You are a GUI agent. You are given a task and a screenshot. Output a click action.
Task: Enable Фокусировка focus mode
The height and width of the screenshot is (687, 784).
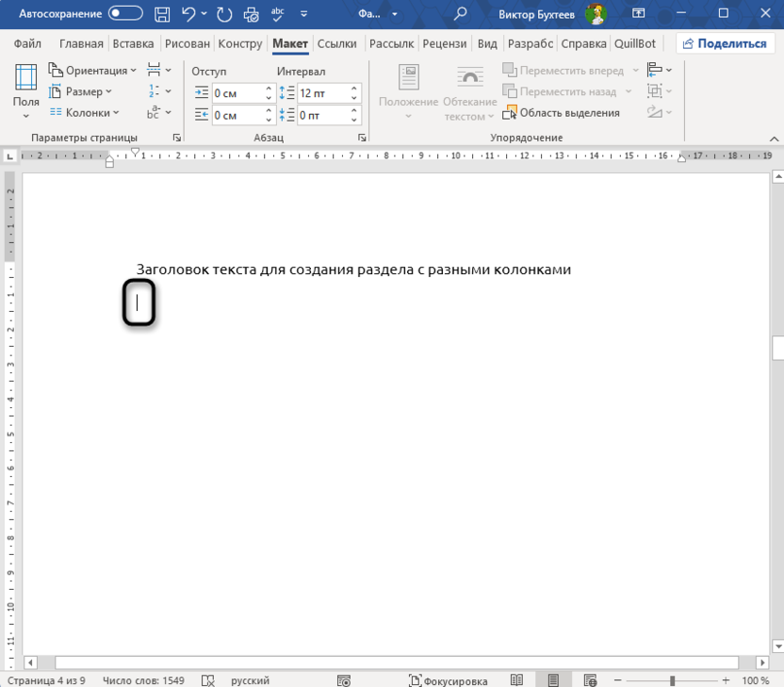(449, 680)
